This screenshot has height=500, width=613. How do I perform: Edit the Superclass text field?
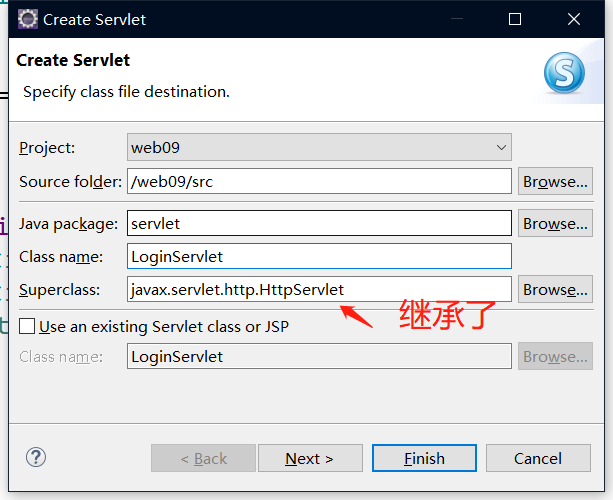(x=319, y=290)
